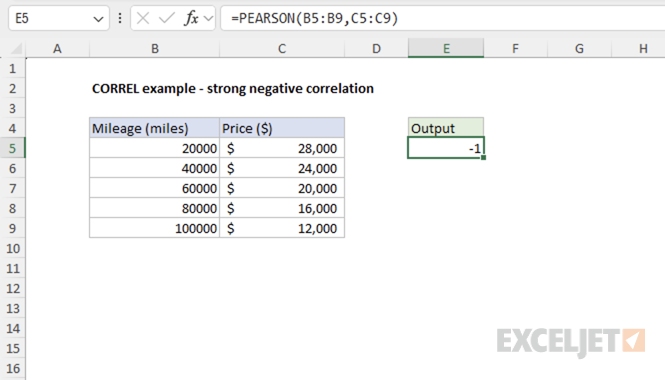Select row 14 header
Screen dimensions: 665x380
12,328
